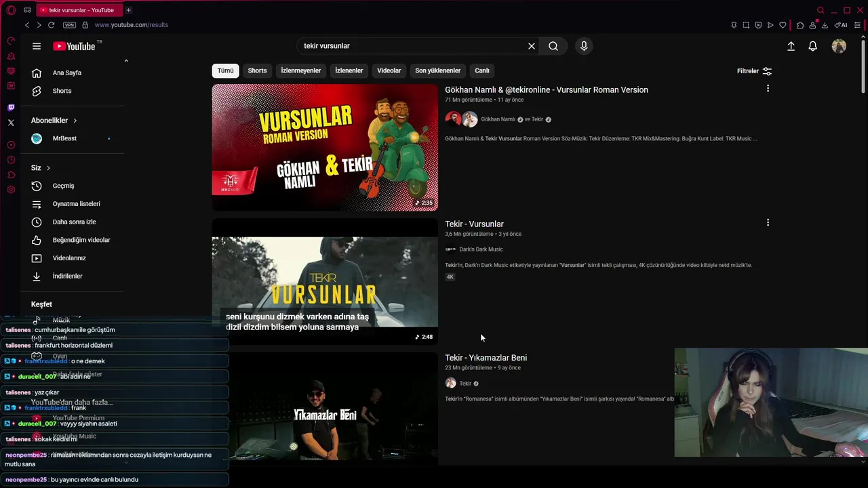Open GX Control speedometer in sidebar
The width and height of the screenshot is (868, 488).
coord(11,41)
